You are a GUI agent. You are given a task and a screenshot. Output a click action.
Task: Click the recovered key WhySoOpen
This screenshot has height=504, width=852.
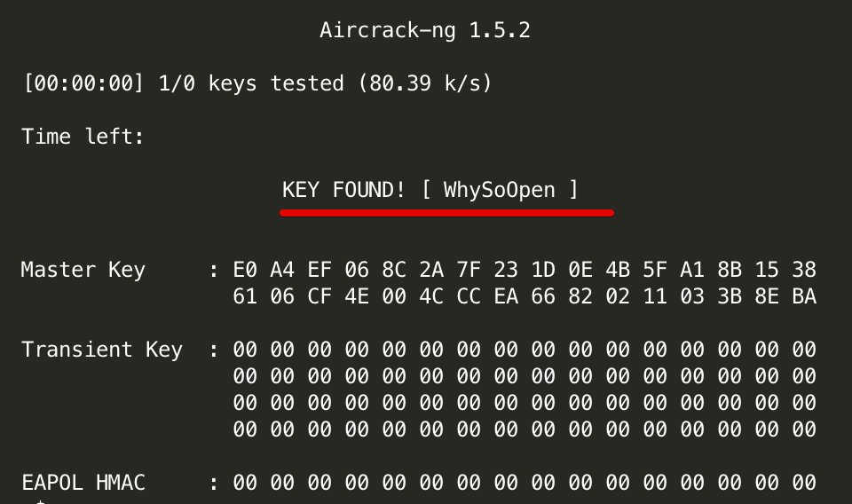[x=499, y=190]
